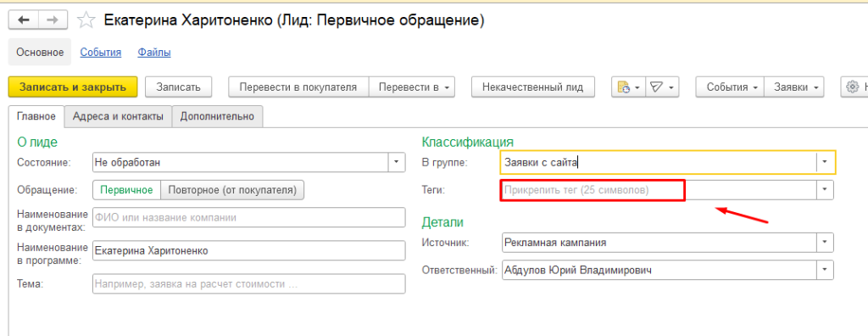Expand the Теги dropdown arrow
This screenshot has height=336, width=868.
[825, 190]
